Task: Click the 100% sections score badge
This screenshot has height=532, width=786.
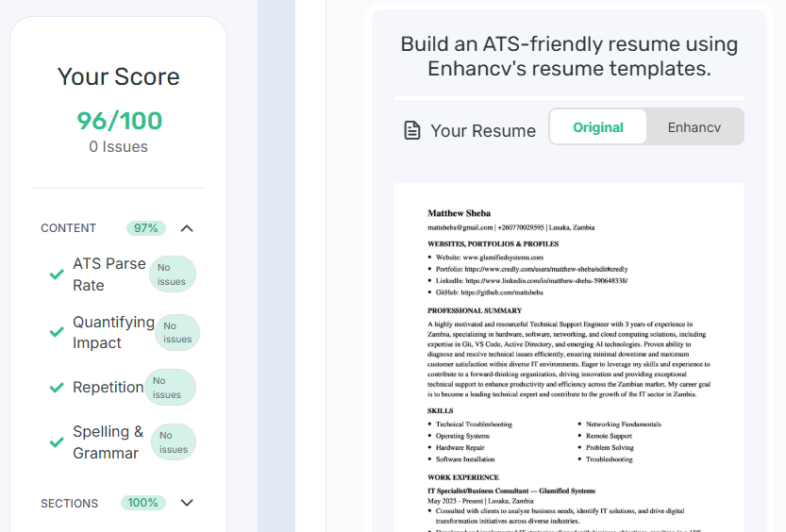Action: tap(142, 503)
